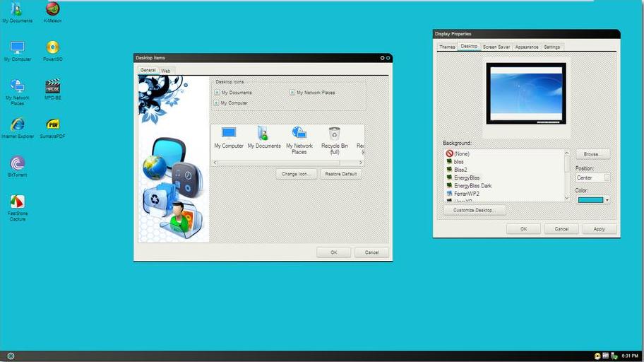Open My Documents desktop shortcut
This screenshot has width=644, height=362.
(x=17, y=12)
